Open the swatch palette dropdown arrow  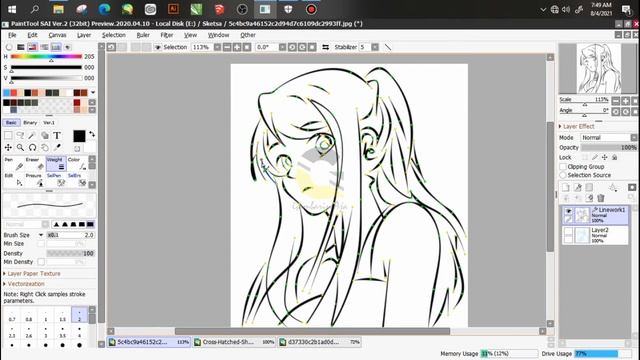click(93, 93)
